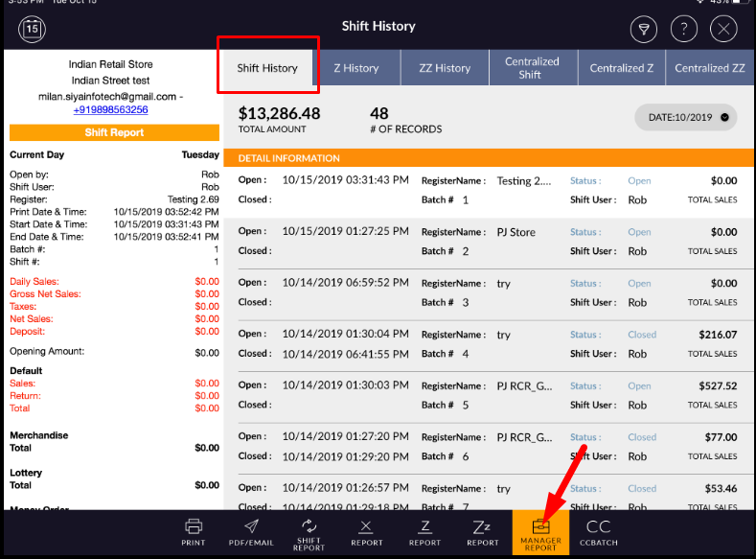Click the Register Testing 2.69 line
Screen dimensions: 756x559
click(114, 199)
